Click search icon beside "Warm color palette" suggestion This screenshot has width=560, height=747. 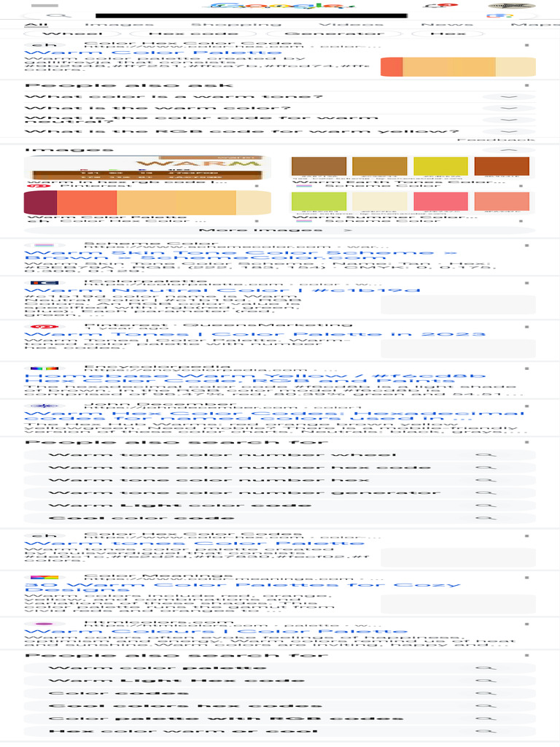(x=485, y=668)
